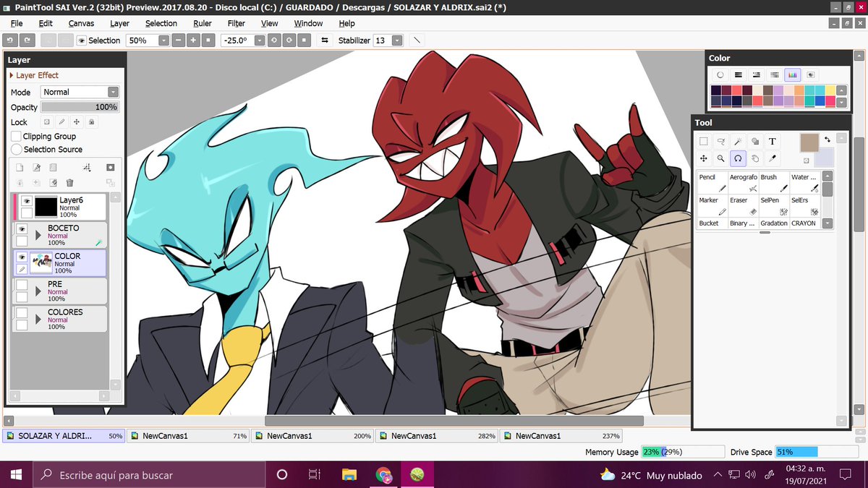The width and height of the screenshot is (868, 488).
Task: Delete the selected layer with trash icon
Action: 69,183
